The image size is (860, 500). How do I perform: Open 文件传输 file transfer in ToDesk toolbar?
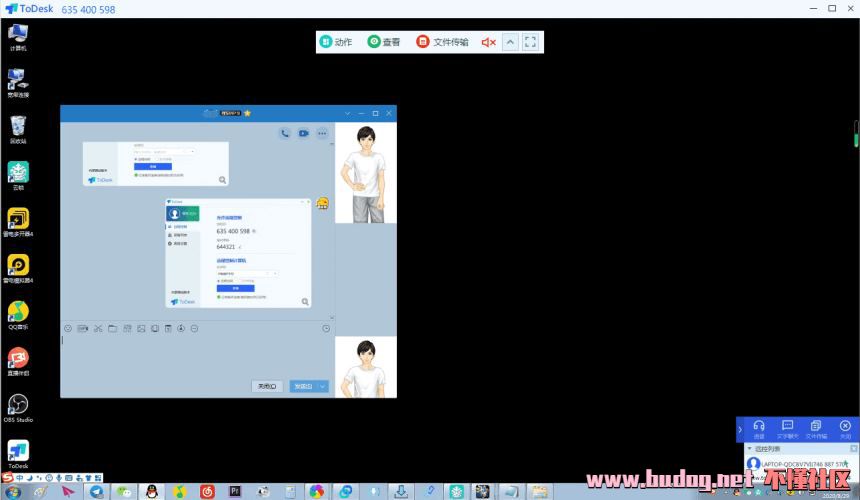[x=442, y=42]
